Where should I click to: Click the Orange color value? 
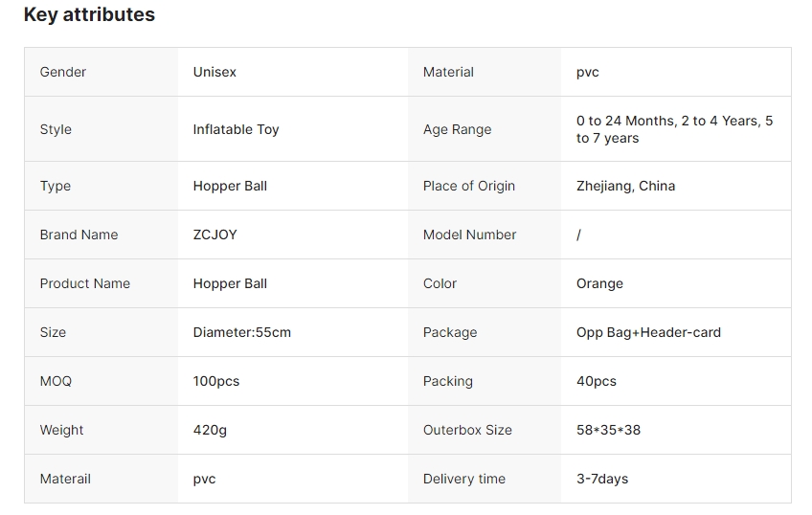coord(599,283)
